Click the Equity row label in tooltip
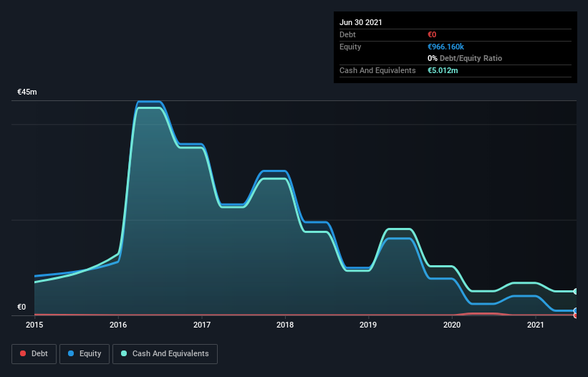This screenshot has height=377, width=588. point(350,47)
